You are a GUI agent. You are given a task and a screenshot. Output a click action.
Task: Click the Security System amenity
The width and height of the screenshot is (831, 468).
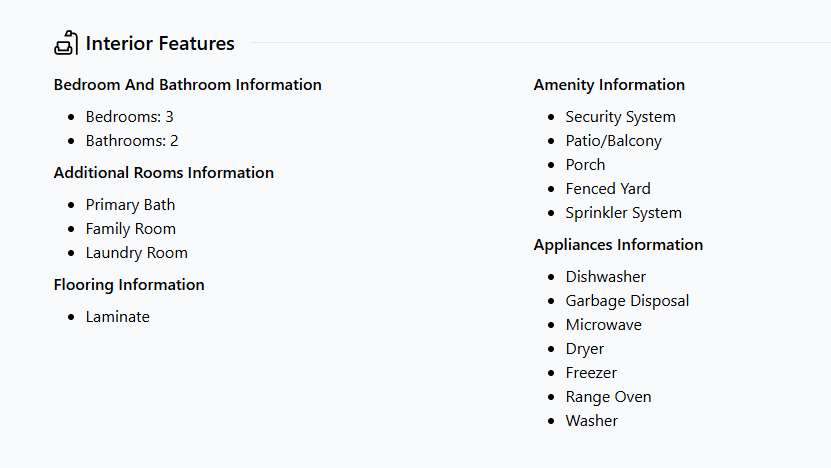620,117
